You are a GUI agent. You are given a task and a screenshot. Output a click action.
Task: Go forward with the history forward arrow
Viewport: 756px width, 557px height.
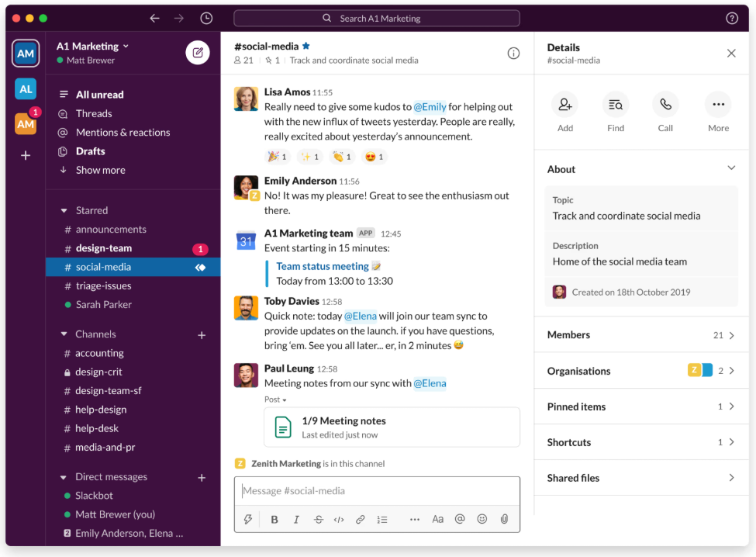179,19
